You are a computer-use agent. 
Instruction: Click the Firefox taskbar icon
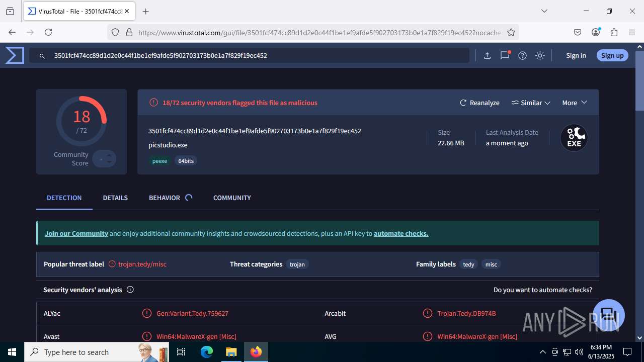[256, 352]
